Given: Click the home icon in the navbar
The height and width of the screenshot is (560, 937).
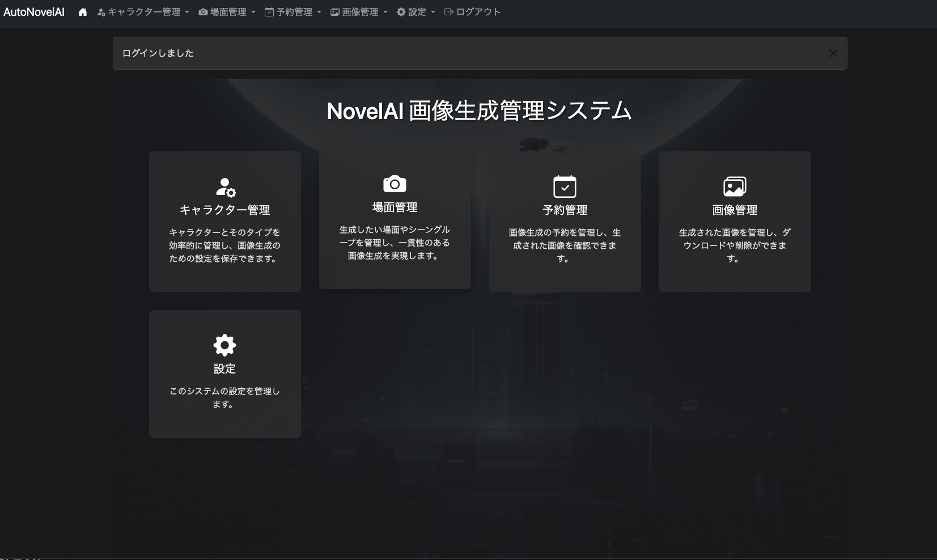Looking at the screenshot, I should [x=83, y=11].
